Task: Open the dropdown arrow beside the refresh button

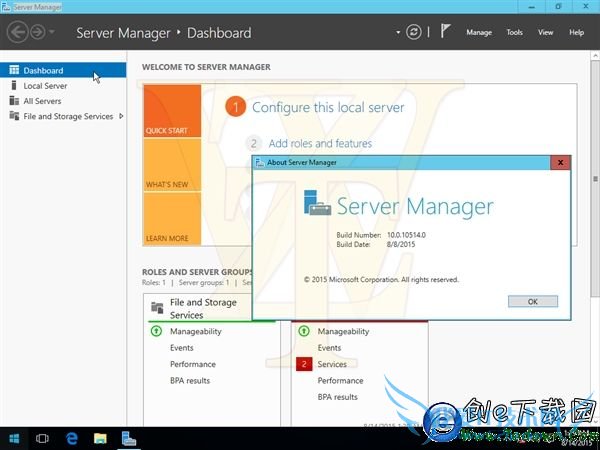Action: [x=398, y=33]
